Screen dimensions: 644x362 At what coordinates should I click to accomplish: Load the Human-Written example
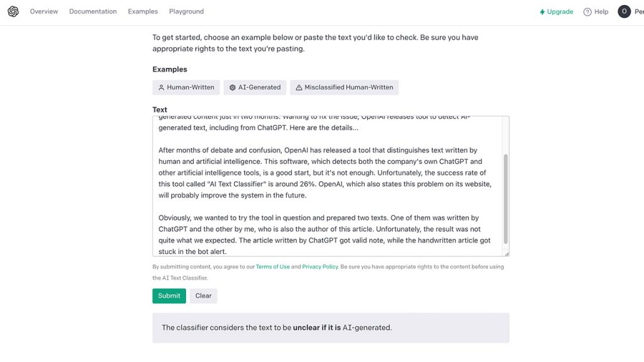[186, 87]
